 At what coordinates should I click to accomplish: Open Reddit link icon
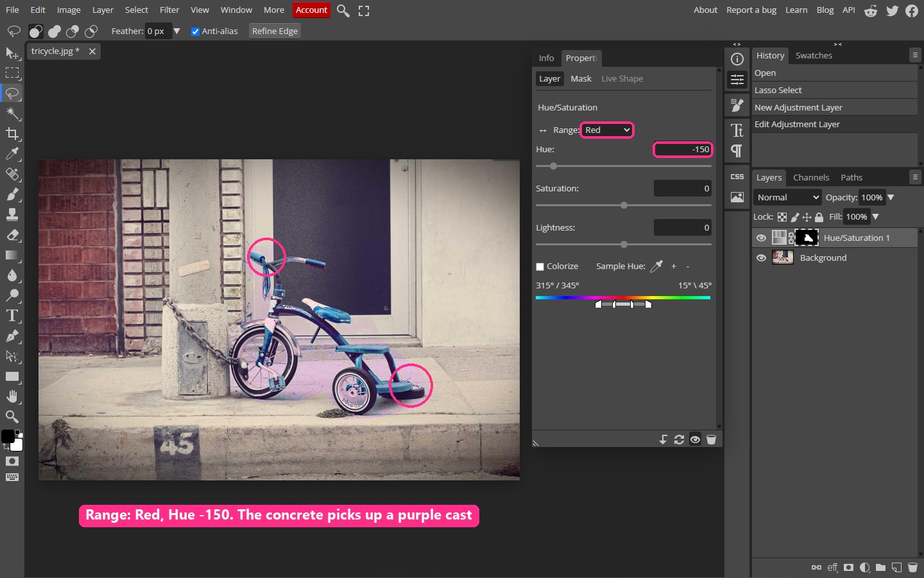point(871,10)
